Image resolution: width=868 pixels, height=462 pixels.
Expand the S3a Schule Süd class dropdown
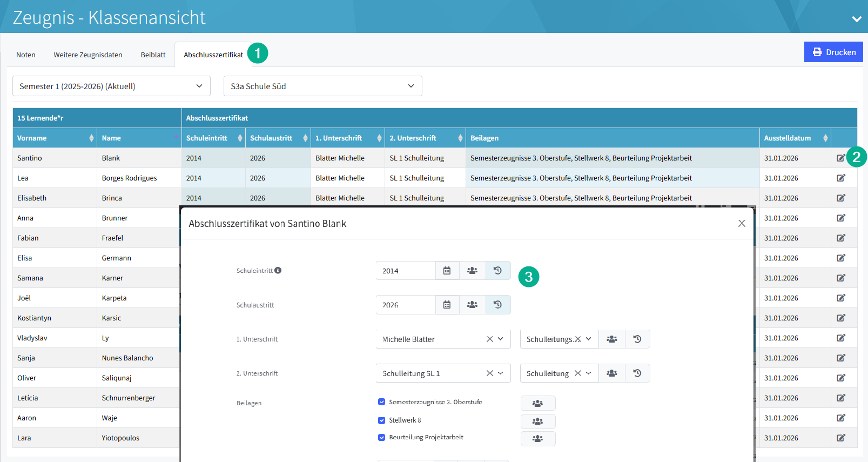tap(322, 86)
